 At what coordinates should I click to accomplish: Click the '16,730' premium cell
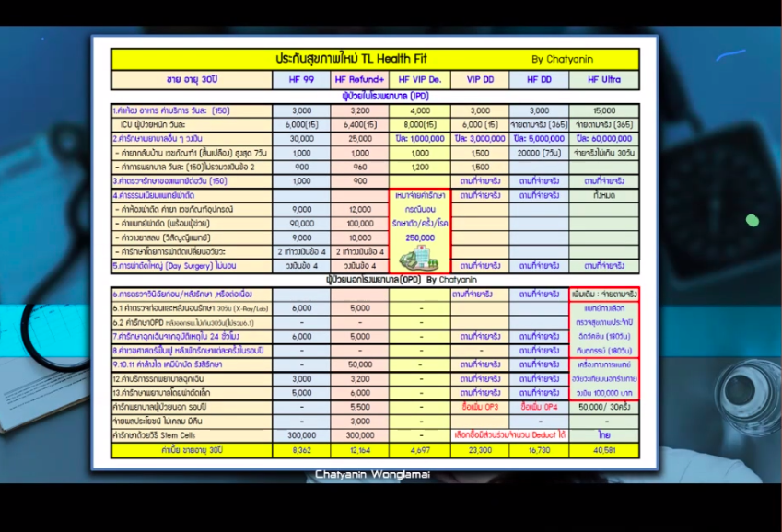tap(539, 450)
